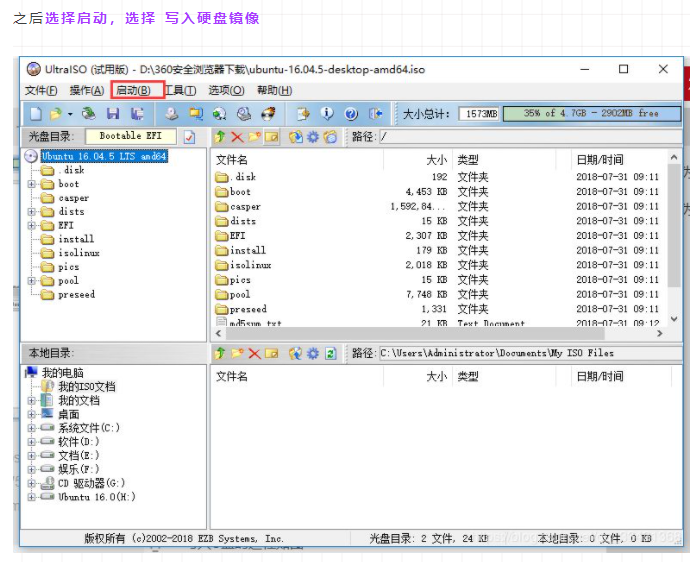
Task: Open the 操作(A) menu
Action: pos(87,90)
